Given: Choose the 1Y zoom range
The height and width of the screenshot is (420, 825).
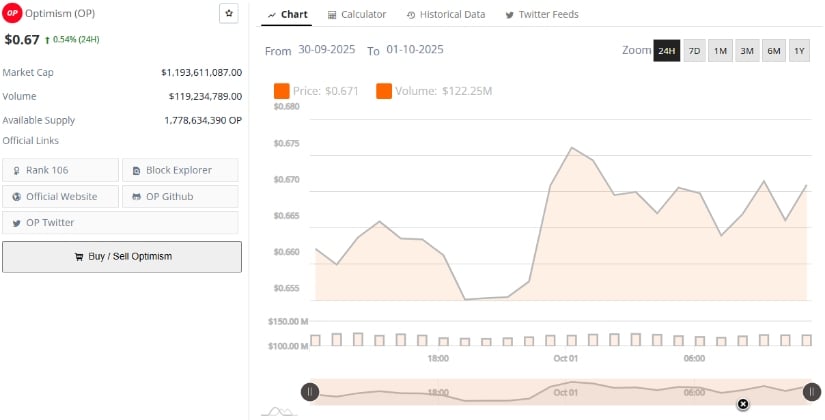Looking at the screenshot, I should point(798,51).
